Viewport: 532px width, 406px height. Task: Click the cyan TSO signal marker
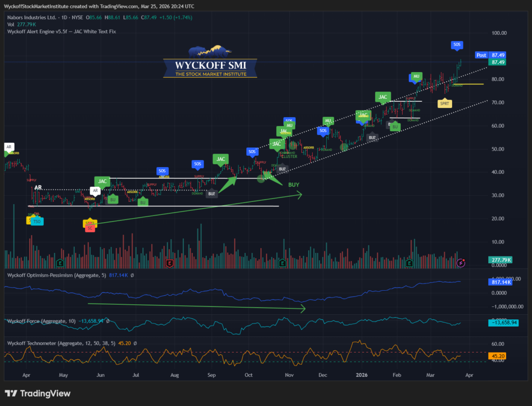pos(36,222)
